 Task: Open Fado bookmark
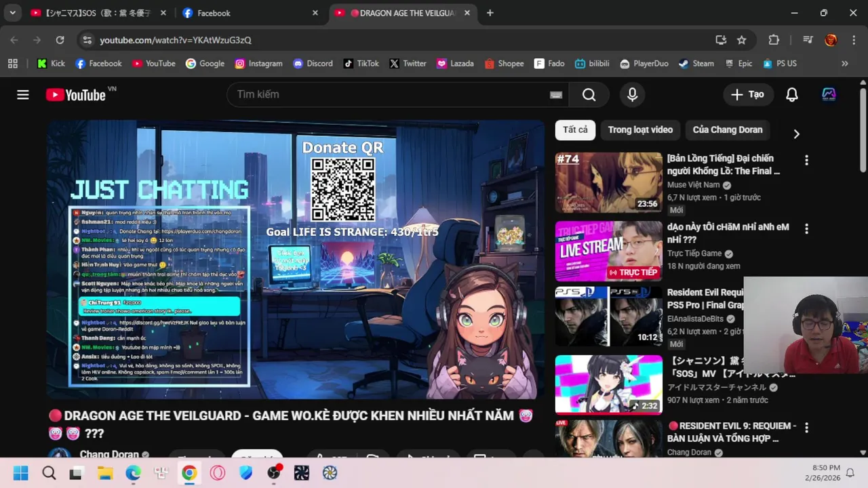click(x=549, y=63)
